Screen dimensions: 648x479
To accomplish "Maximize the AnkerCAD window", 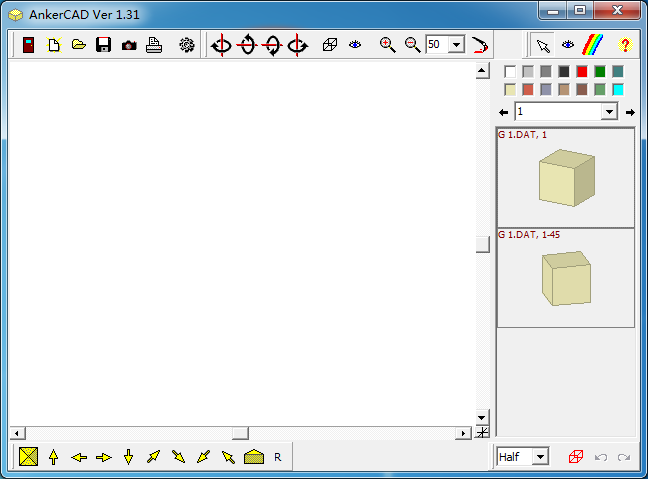I will click(x=580, y=11).
